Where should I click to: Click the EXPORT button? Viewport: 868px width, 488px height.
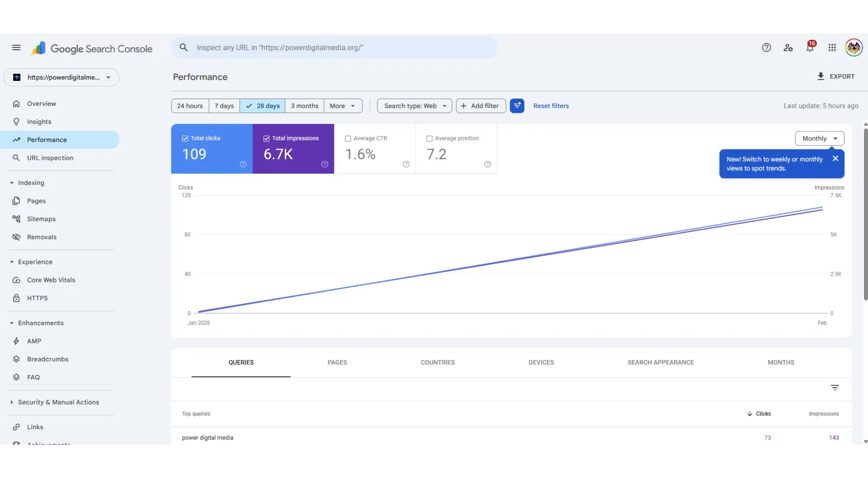click(835, 76)
